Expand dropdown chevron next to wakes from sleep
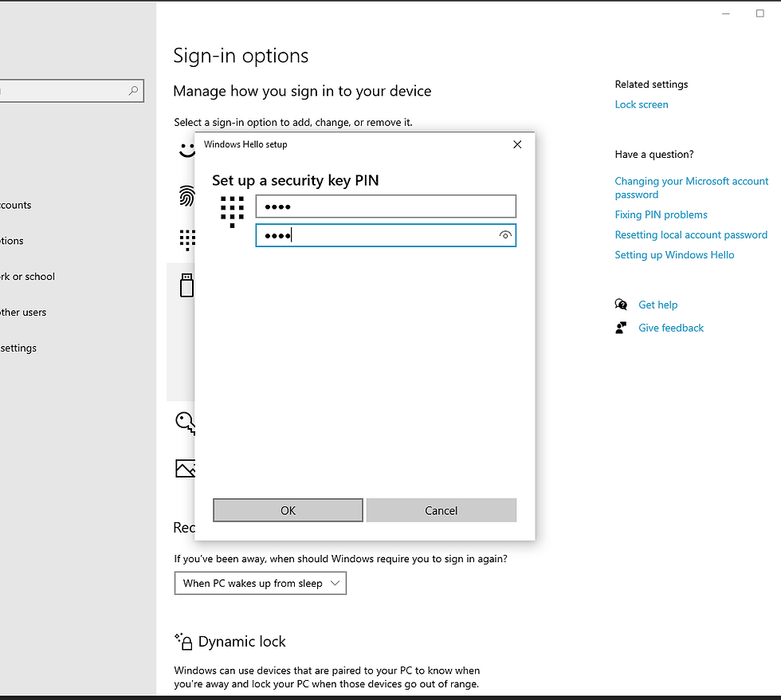The height and width of the screenshot is (700, 781). [x=336, y=583]
